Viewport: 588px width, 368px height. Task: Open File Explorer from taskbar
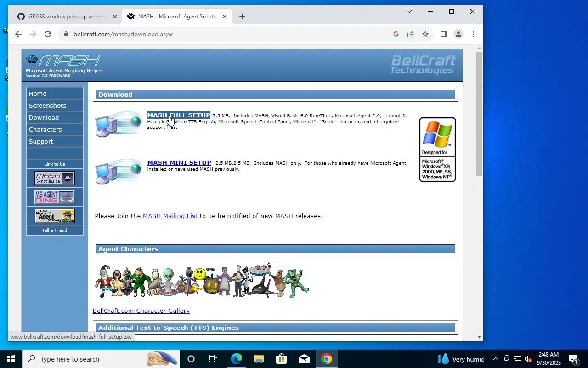(259, 359)
